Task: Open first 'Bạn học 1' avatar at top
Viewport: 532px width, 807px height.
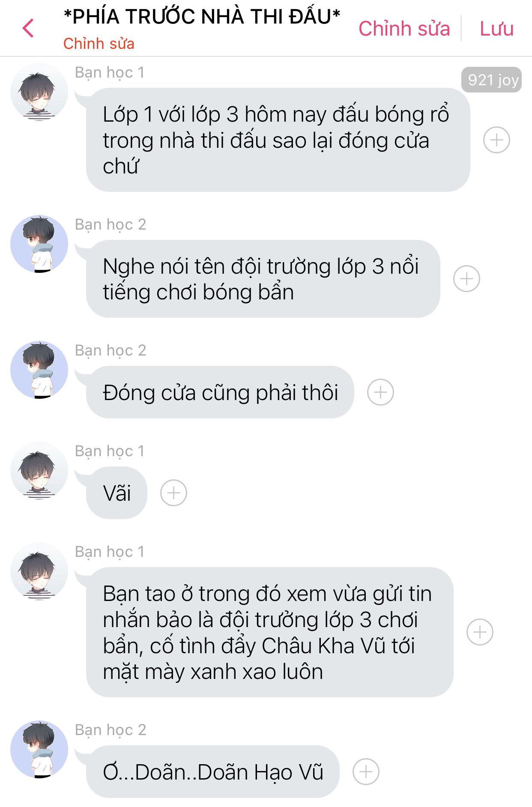Action: pos(39,92)
